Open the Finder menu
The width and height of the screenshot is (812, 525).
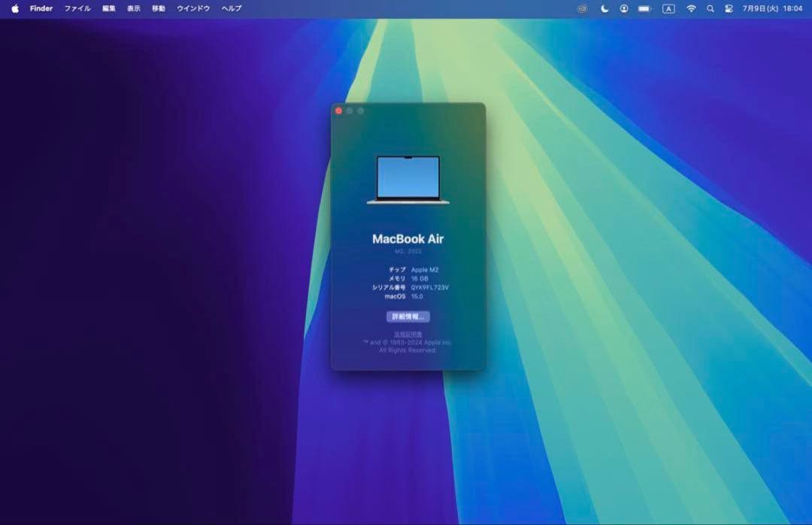tap(41, 9)
